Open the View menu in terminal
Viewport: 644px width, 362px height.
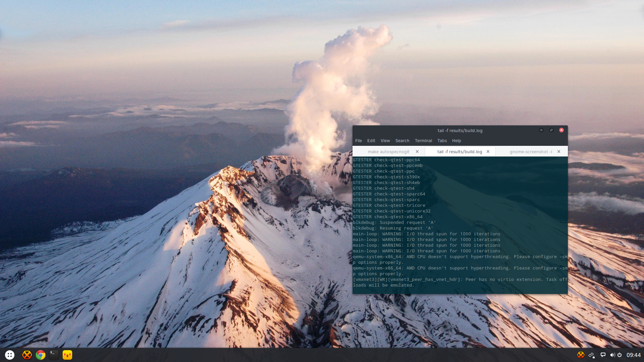[x=385, y=141]
